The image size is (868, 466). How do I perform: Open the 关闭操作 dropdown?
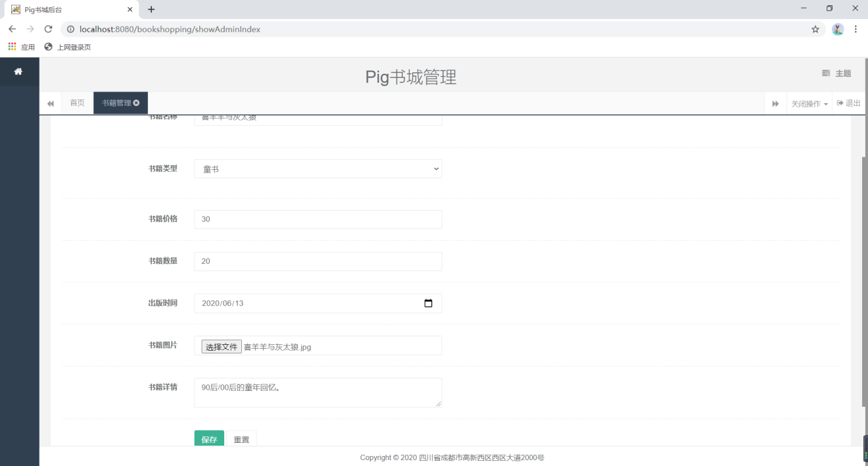click(x=809, y=103)
